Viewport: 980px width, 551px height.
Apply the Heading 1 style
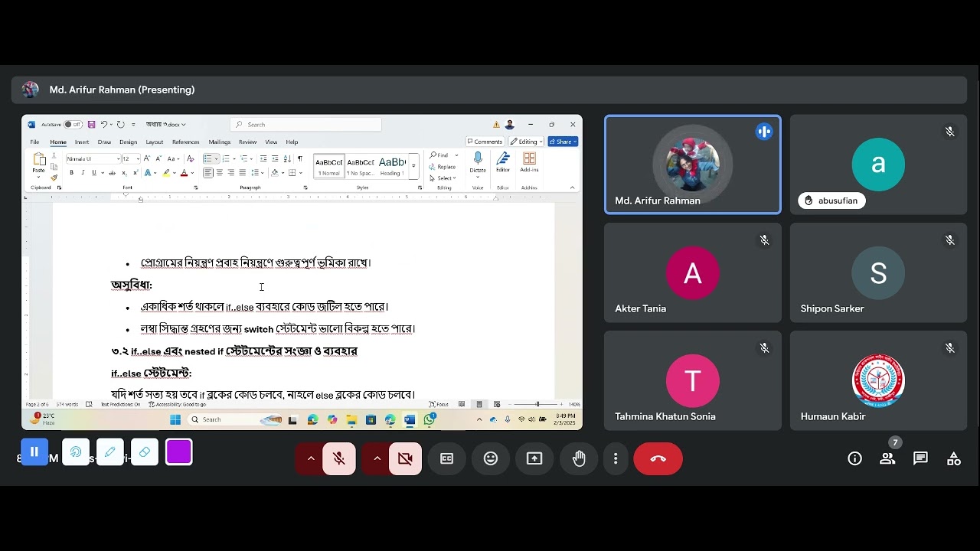click(x=392, y=165)
